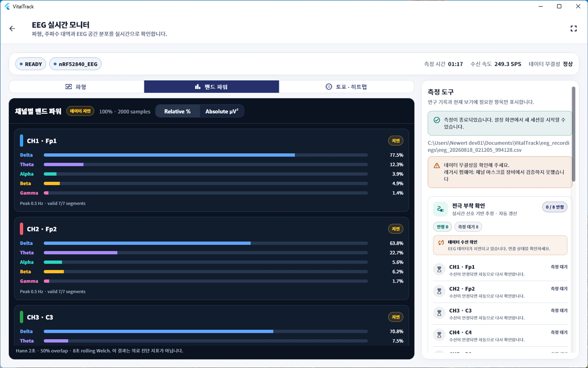Click the hourglass icon for CH2 · Fp2 row
This screenshot has width=588, height=368.
[x=439, y=291]
